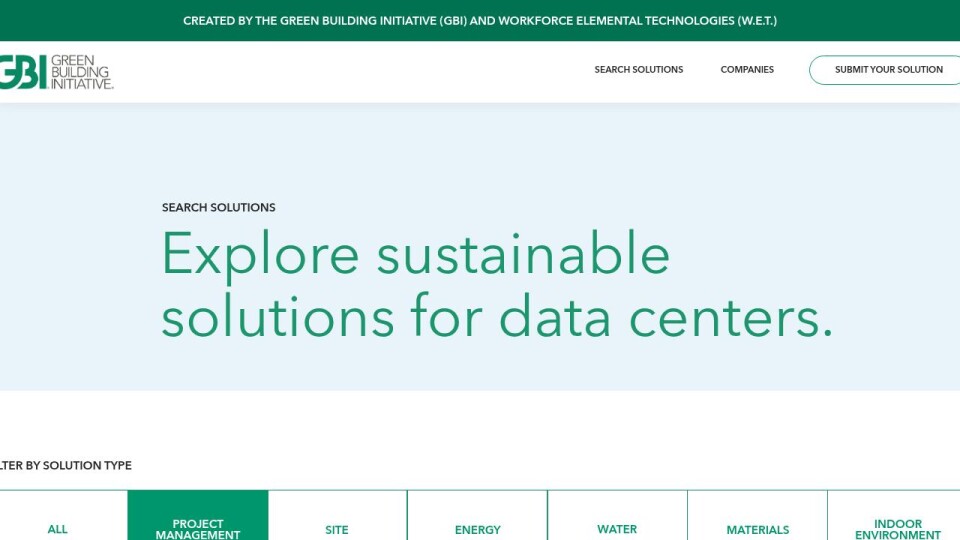This screenshot has width=960, height=540.
Task: Click the 'Explore sustainable' headline line
Action: pyautogui.click(x=415, y=254)
